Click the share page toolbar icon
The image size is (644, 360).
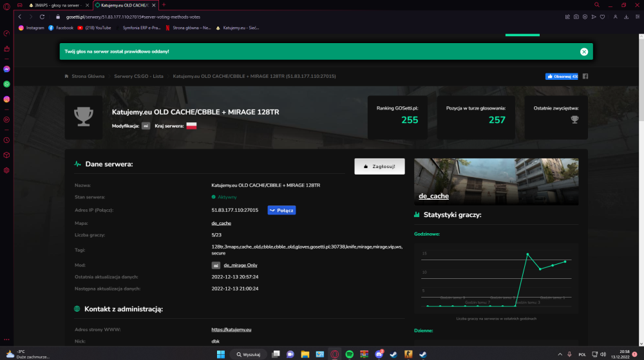pyautogui.click(x=567, y=17)
